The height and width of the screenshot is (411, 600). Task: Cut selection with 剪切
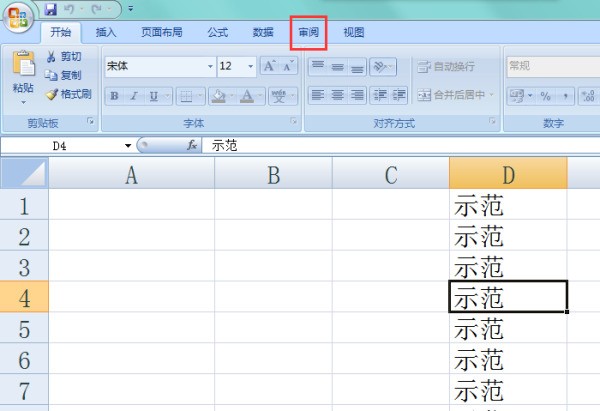coord(64,57)
